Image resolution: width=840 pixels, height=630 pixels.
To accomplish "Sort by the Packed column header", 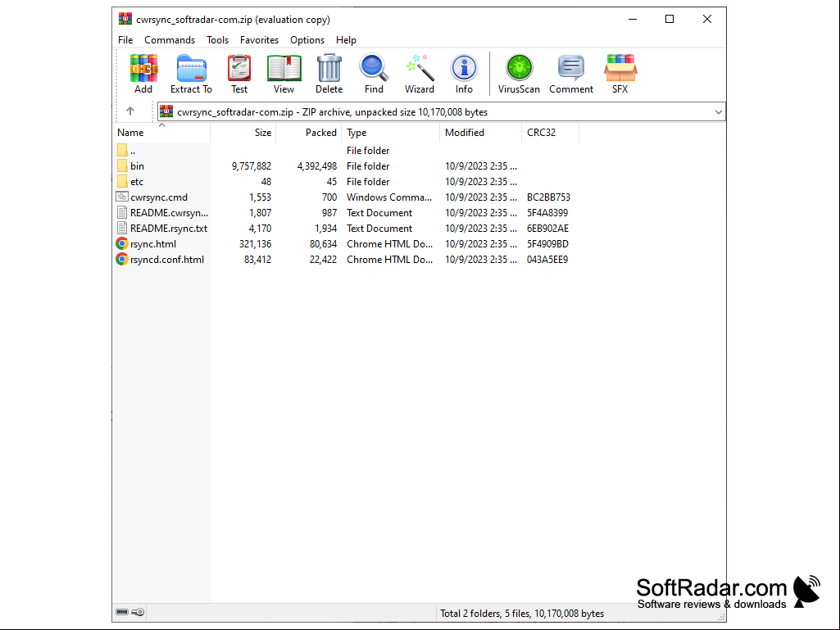I will click(309, 133).
